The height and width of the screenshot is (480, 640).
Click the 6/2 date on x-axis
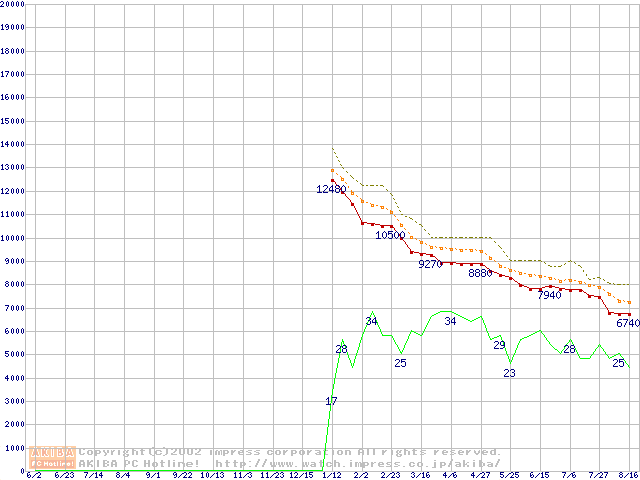pos(34,475)
